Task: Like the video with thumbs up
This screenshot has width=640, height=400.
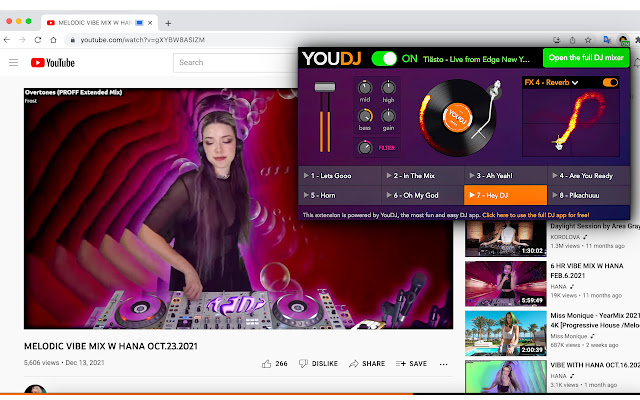Action: 267,364
